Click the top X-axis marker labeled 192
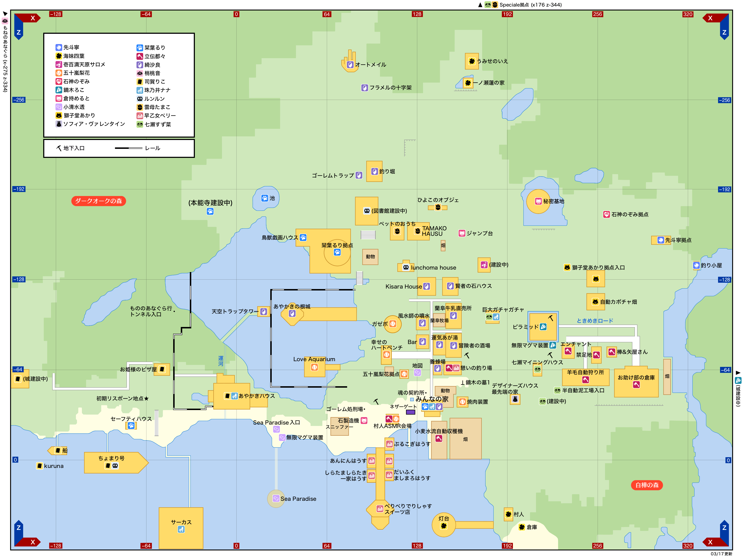This screenshot has width=743, height=560. click(x=507, y=14)
